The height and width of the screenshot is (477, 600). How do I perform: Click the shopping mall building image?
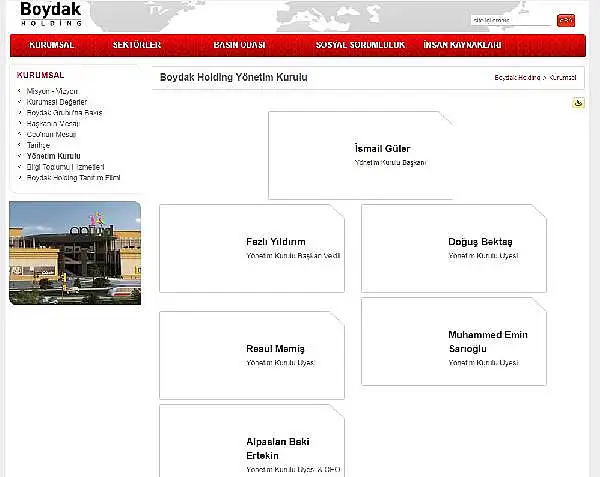pyautogui.click(x=75, y=253)
